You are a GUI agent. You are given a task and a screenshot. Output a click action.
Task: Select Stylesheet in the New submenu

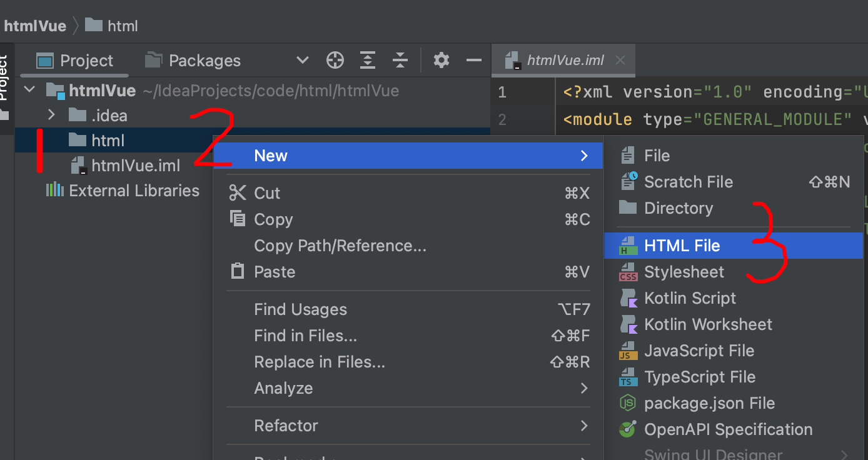(684, 271)
